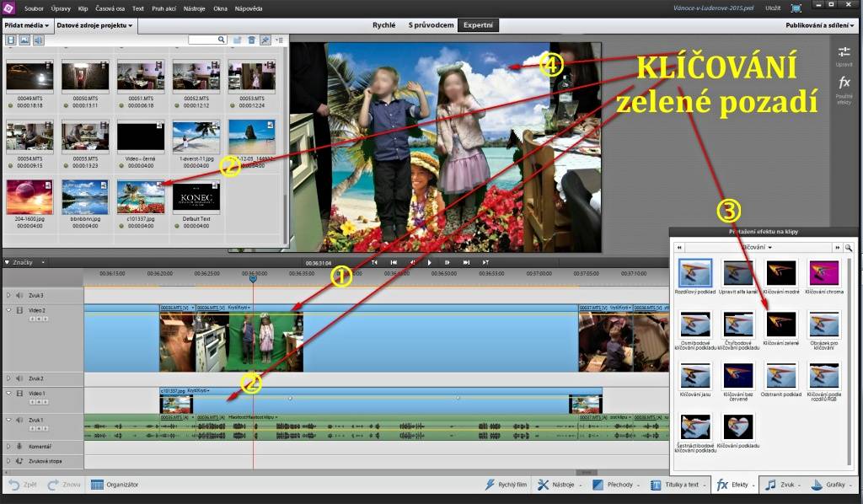Open Rychlý film tool

(x=506, y=485)
